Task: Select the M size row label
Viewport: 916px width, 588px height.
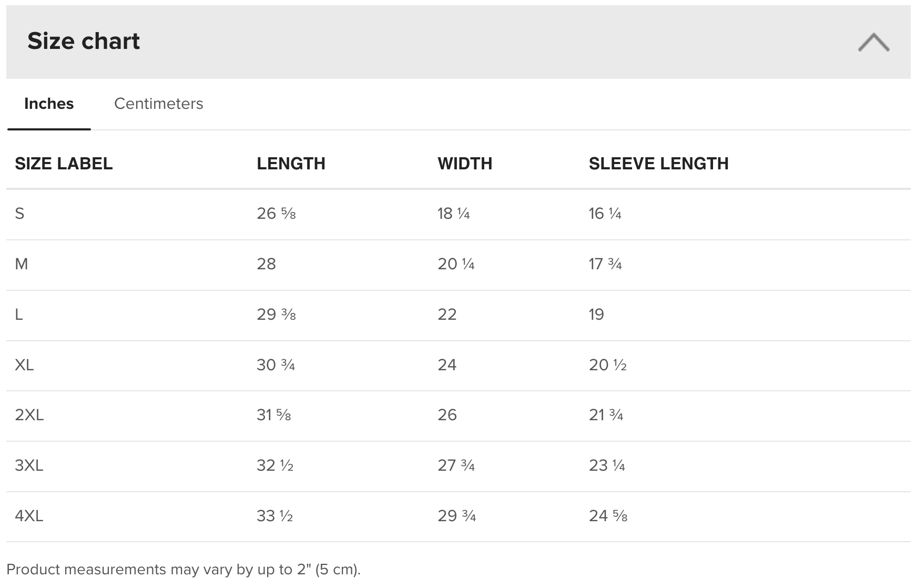Action: [x=22, y=264]
